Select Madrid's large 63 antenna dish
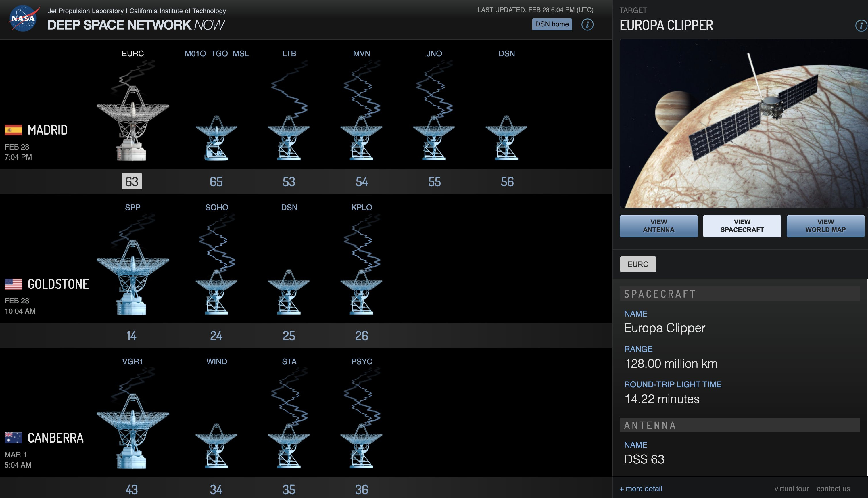The height and width of the screenshot is (498, 868). tap(133, 123)
